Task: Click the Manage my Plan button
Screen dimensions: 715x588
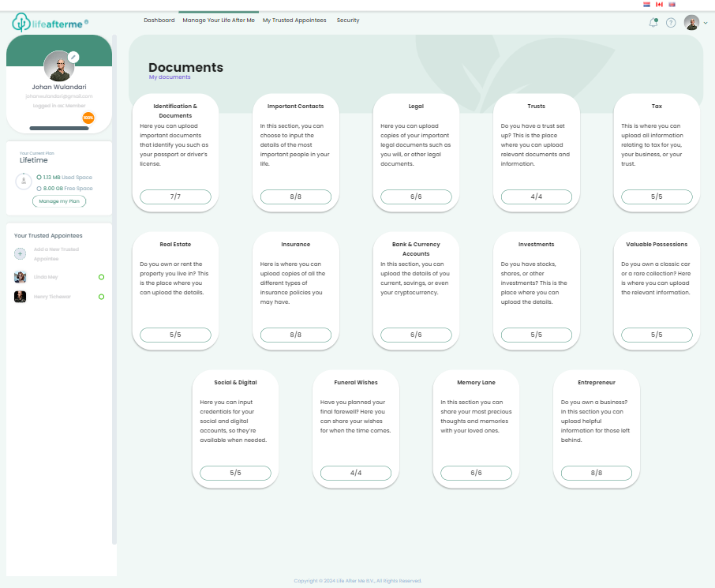Action: coord(59,201)
